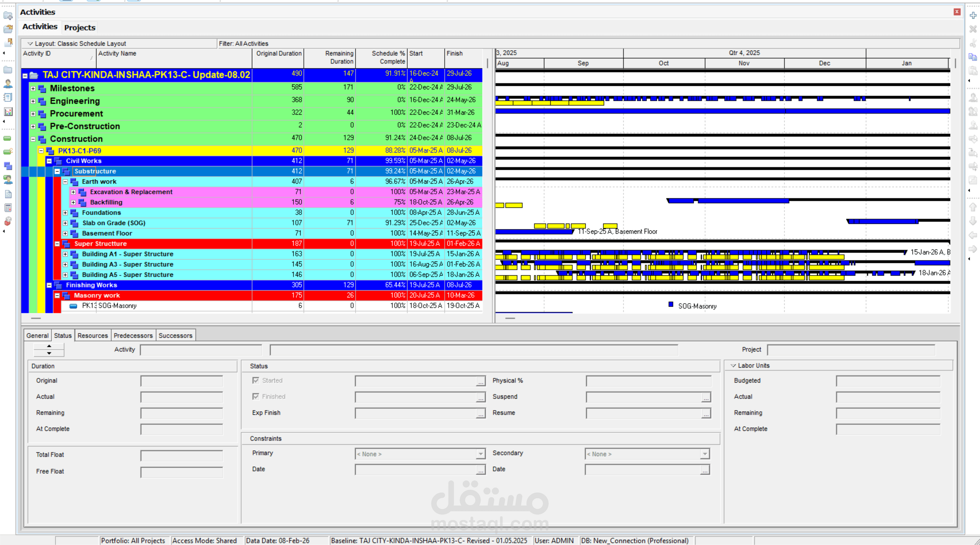This screenshot has width=980, height=545.
Task: Open the Expenses calculator icon
Action: click(8, 208)
